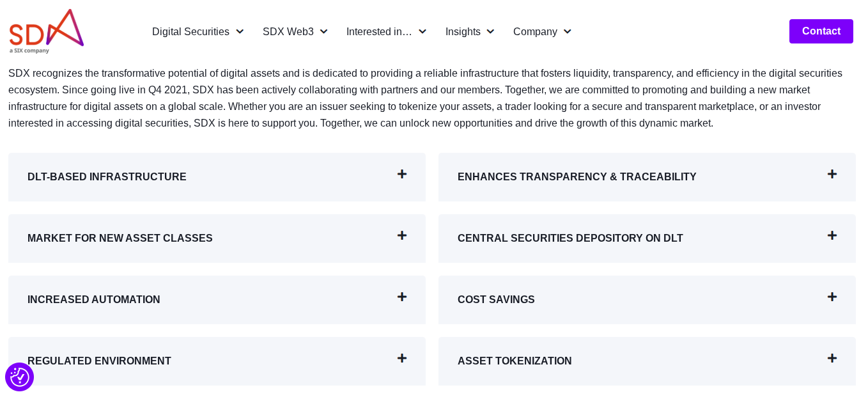868x399 pixels.
Task: Click plus icon beside Increased Automation
Action: (402, 297)
